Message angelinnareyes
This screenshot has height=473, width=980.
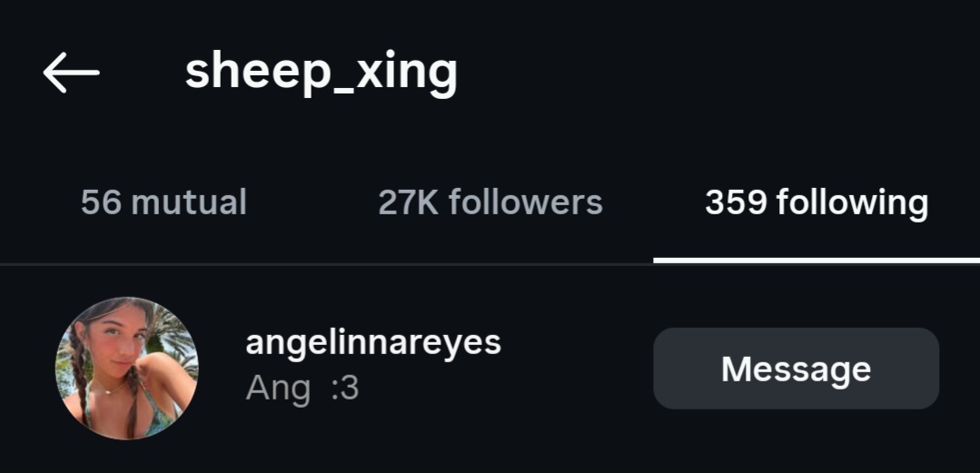coord(796,368)
